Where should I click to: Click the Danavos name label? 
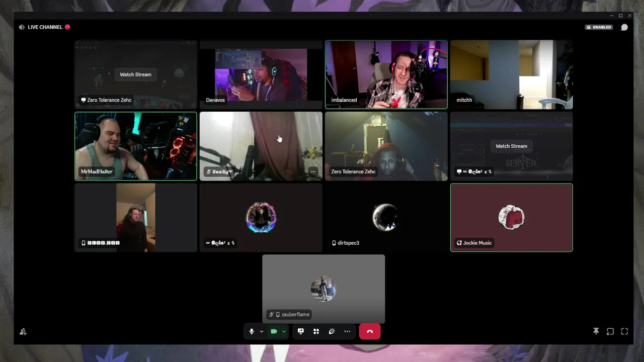pyautogui.click(x=215, y=100)
